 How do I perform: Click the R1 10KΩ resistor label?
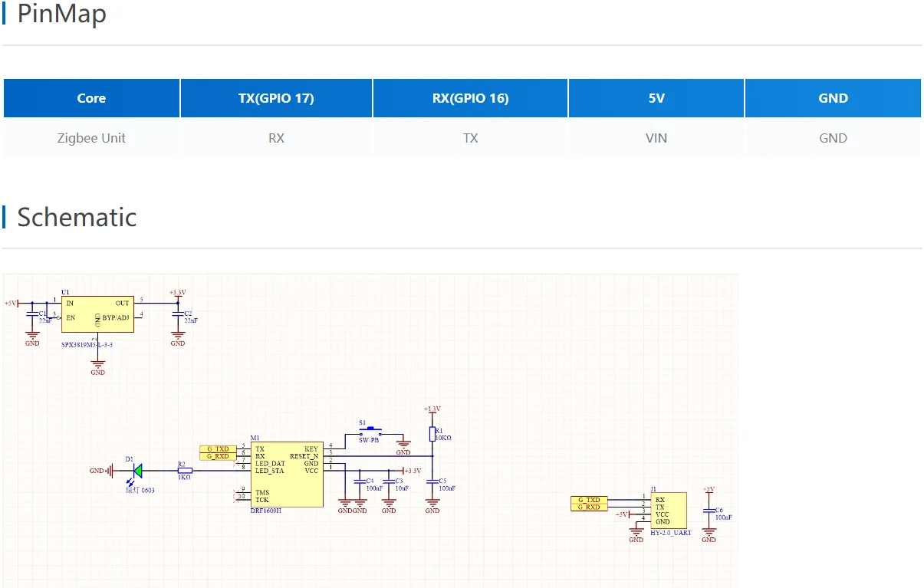pyautogui.click(x=443, y=434)
